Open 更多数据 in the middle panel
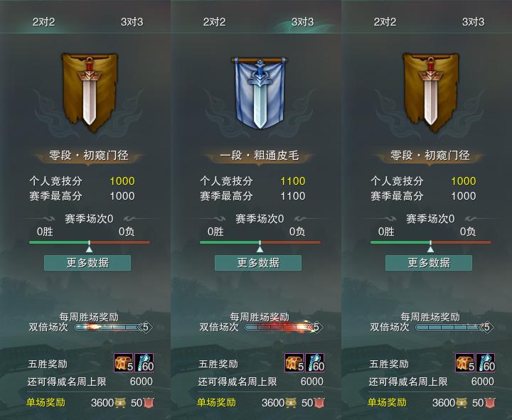512x420 pixels. click(258, 263)
